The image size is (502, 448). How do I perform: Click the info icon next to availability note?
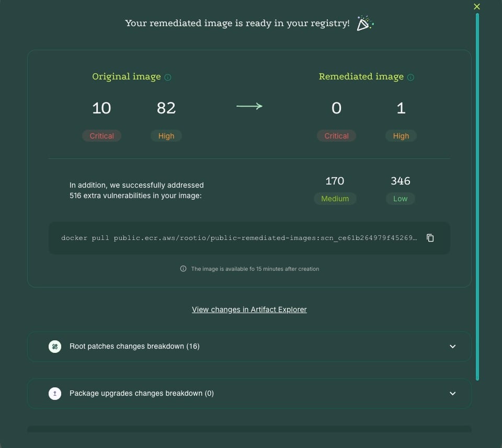pyautogui.click(x=183, y=269)
